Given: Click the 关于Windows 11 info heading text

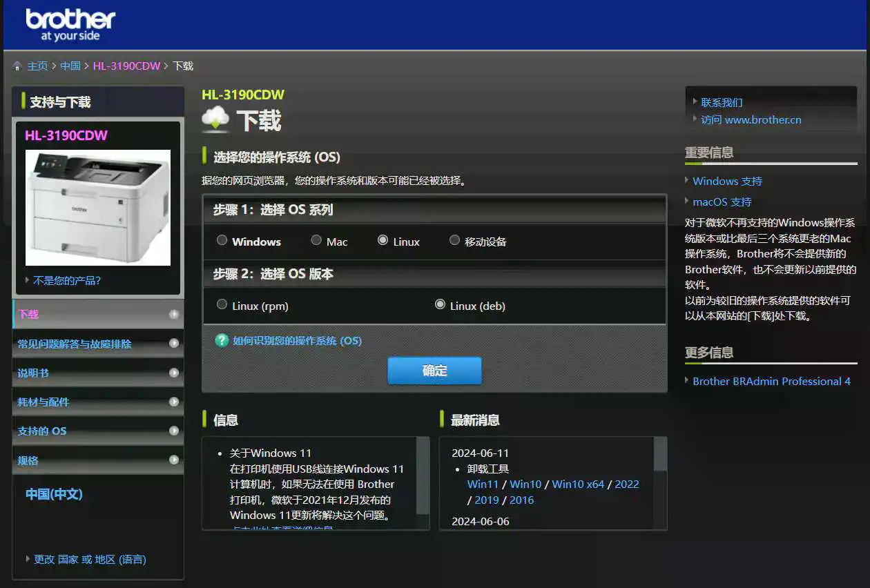Looking at the screenshot, I should click(271, 453).
